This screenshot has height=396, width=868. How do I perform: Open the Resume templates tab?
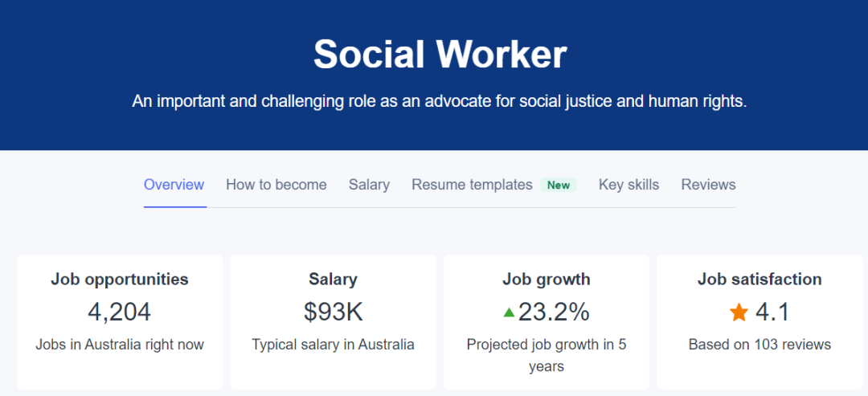click(473, 185)
